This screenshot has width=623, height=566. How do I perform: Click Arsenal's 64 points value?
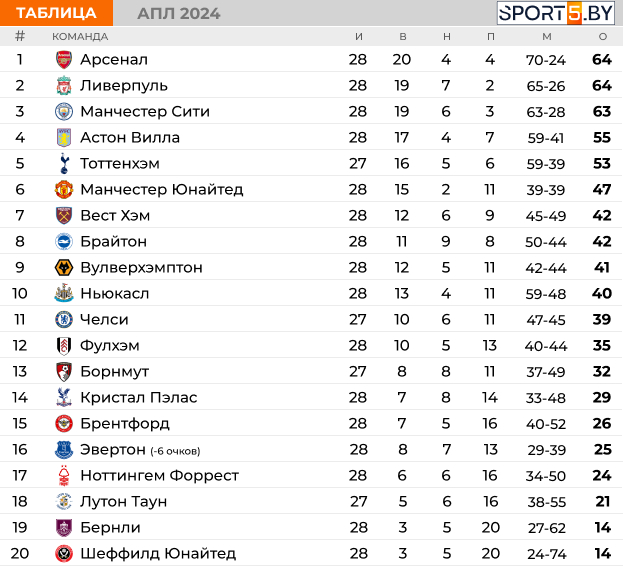(602, 60)
